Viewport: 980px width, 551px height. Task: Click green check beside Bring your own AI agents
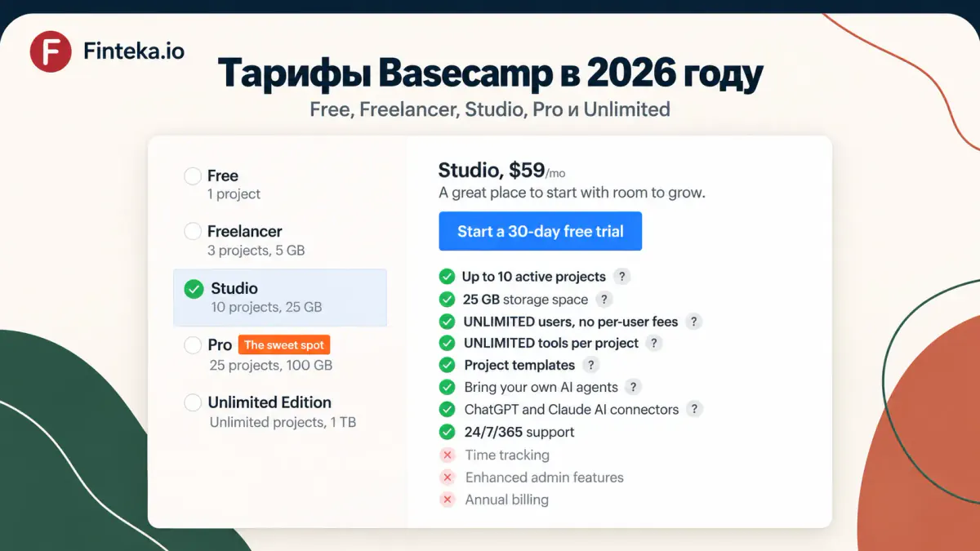tap(447, 387)
